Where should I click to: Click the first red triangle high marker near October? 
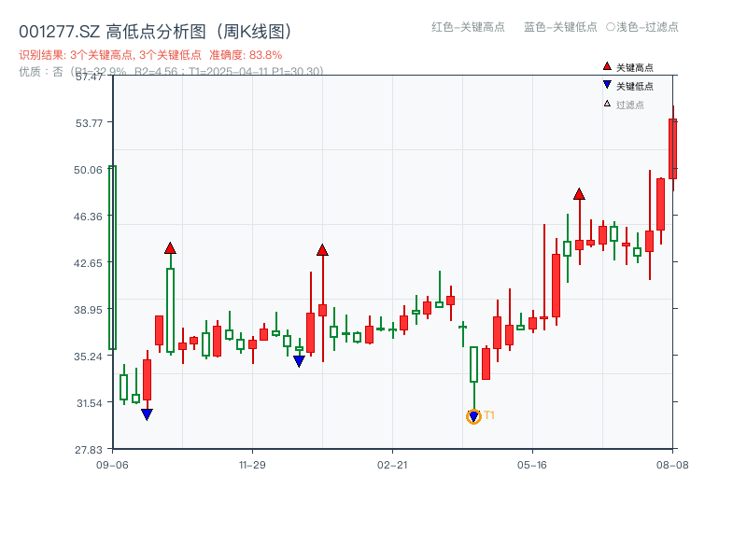click(170, 248)
